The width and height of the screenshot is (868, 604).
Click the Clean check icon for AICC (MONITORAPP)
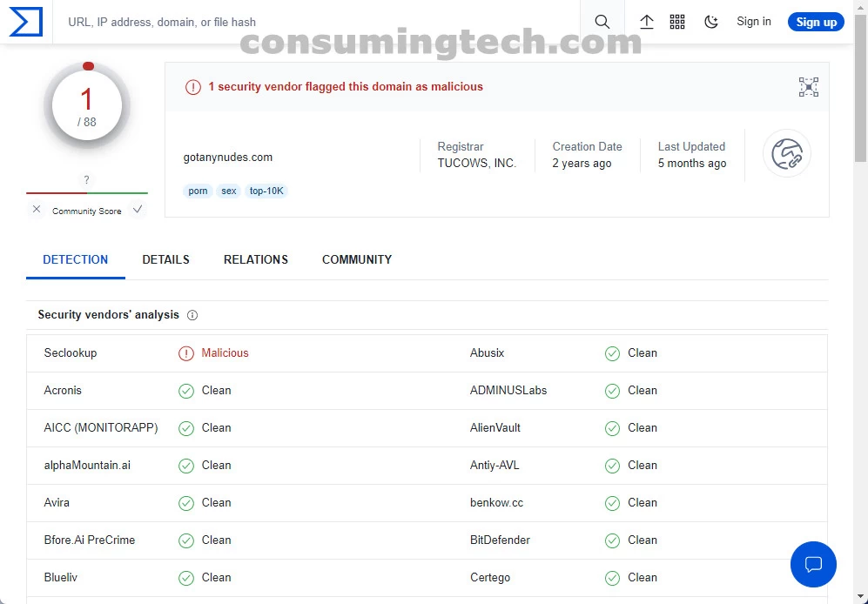coord(186,428)
